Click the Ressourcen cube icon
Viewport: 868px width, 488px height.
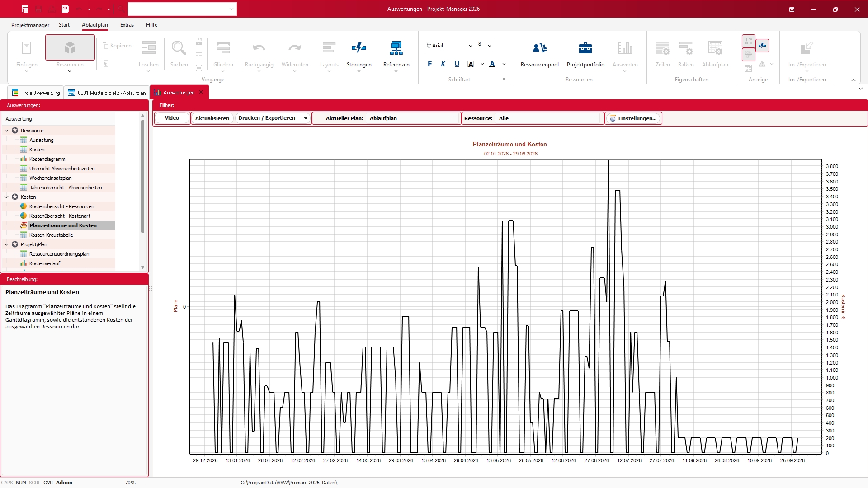point(70,48)
